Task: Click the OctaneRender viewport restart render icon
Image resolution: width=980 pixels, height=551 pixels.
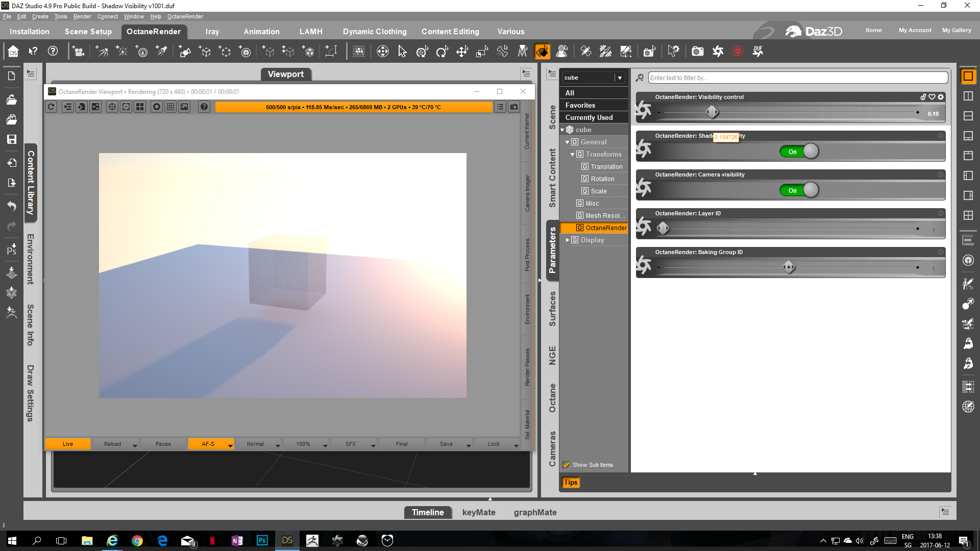Action: coord(51,107)
